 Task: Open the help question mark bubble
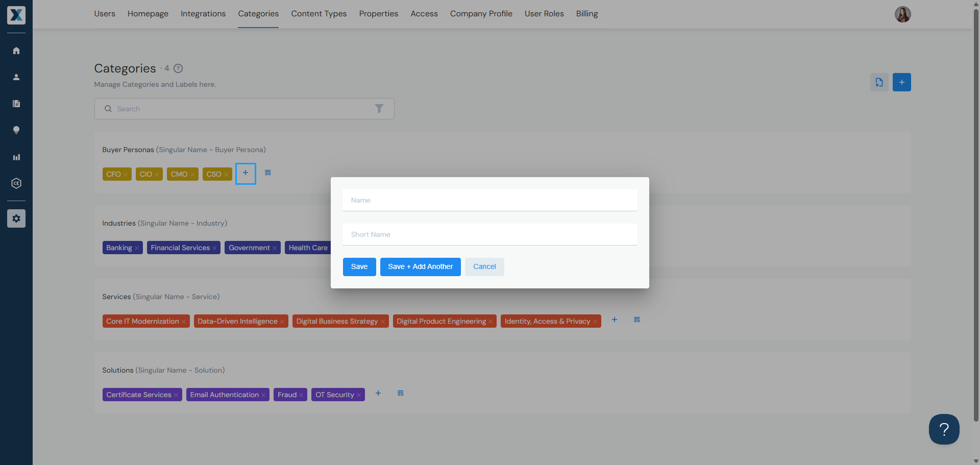(944, 429)
